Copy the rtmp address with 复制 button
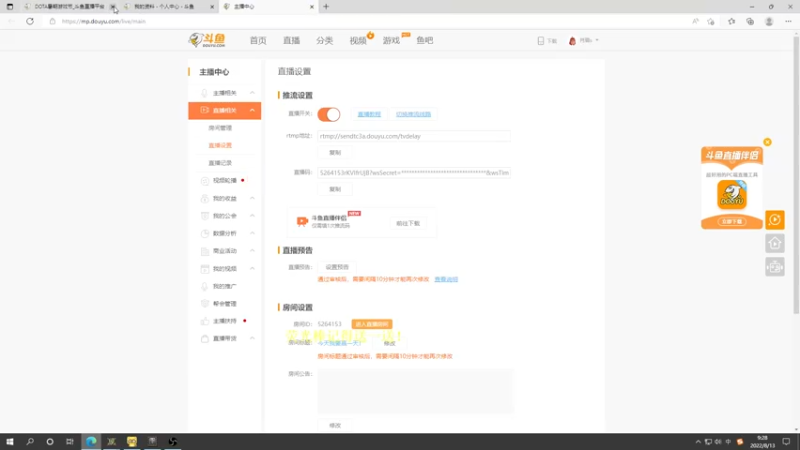This screenshot has height=450, width=800. 335,153
